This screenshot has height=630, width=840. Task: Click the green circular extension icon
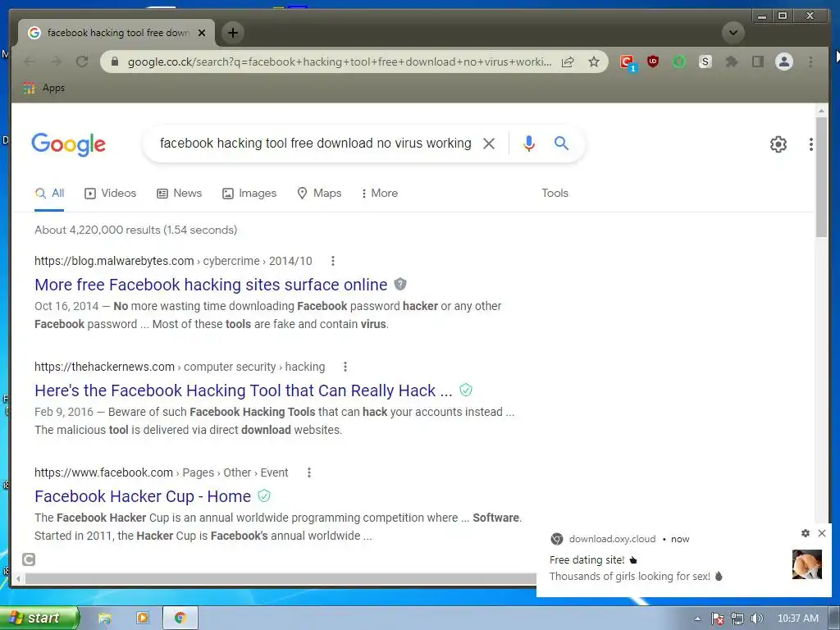click(678, 62)
